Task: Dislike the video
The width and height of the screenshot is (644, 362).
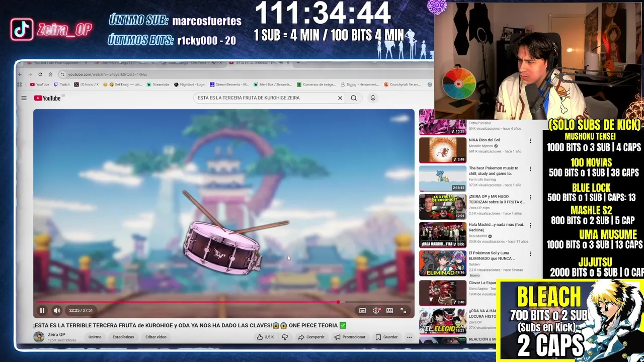Action: pyautogui.click(x=285, y=337)
